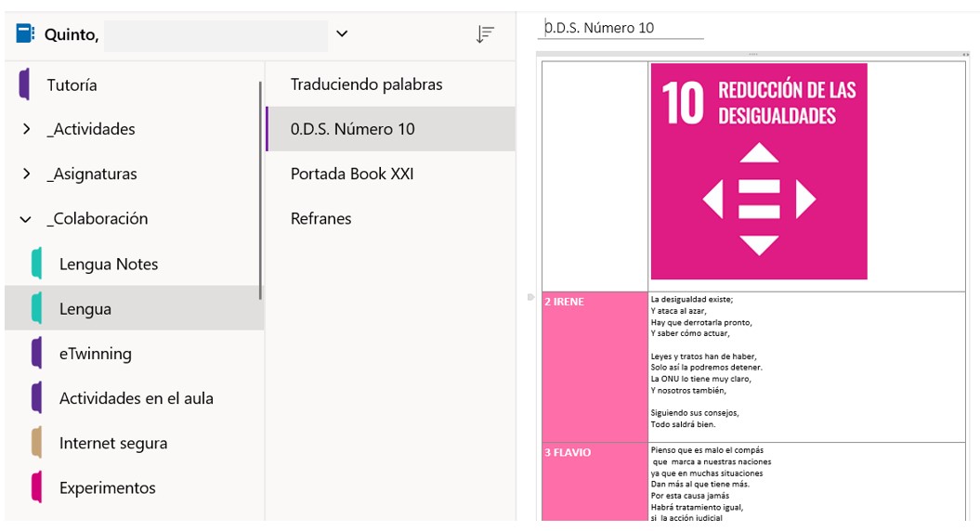Click the pink 3 FLAVIO table cell

(595, 482)
